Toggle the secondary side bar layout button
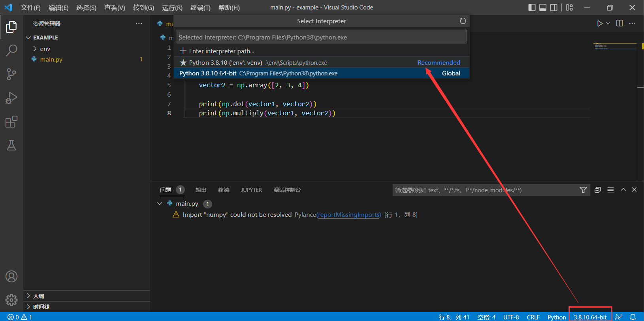Screen dimensions: 644x321 [x=554, y=8]
